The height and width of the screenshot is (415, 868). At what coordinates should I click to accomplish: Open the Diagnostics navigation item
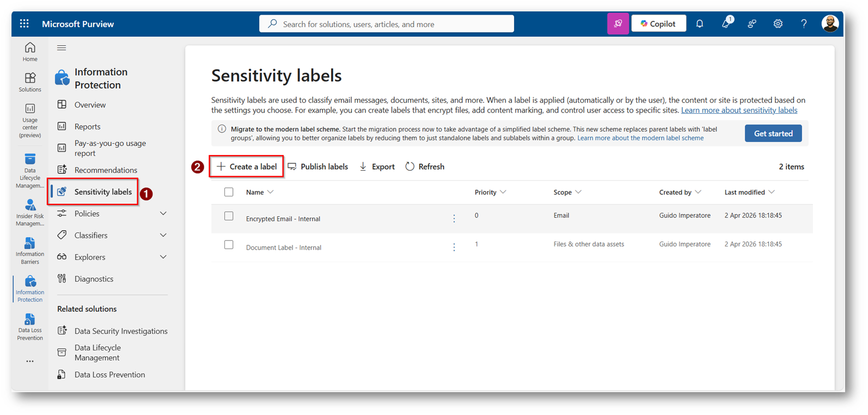(94, 279)
